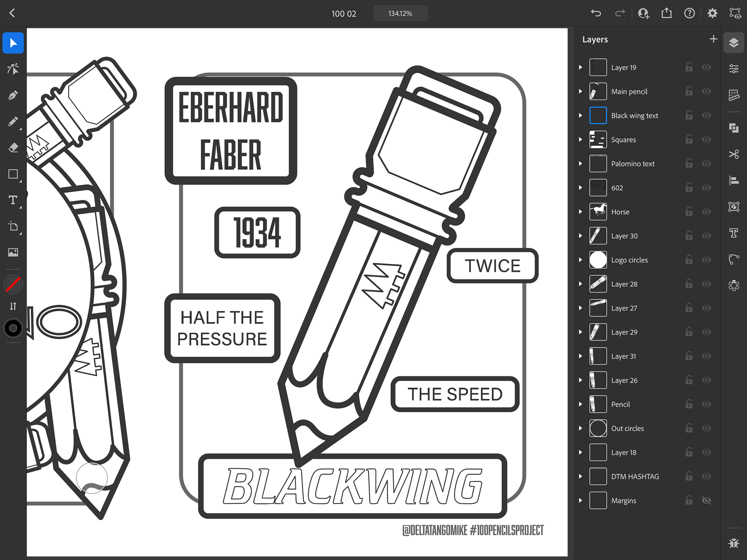Select the Layer 18 row

pos(647,452)
